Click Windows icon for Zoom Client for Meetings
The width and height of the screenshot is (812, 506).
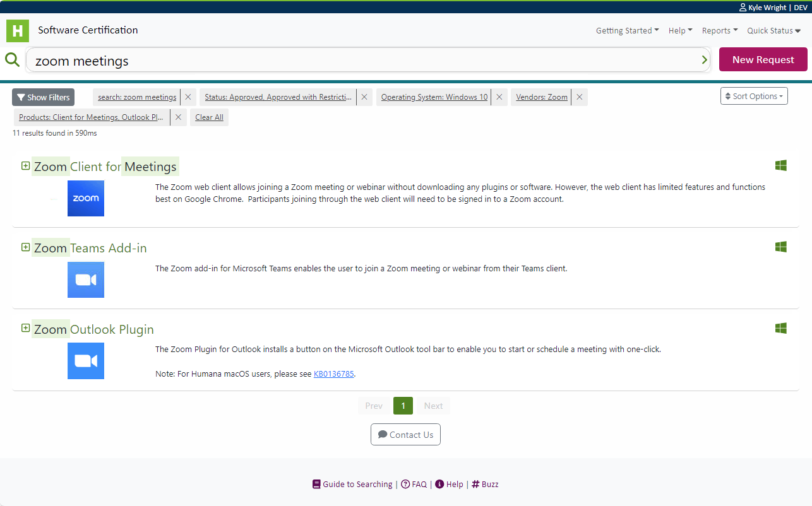(x=781, y=165)
